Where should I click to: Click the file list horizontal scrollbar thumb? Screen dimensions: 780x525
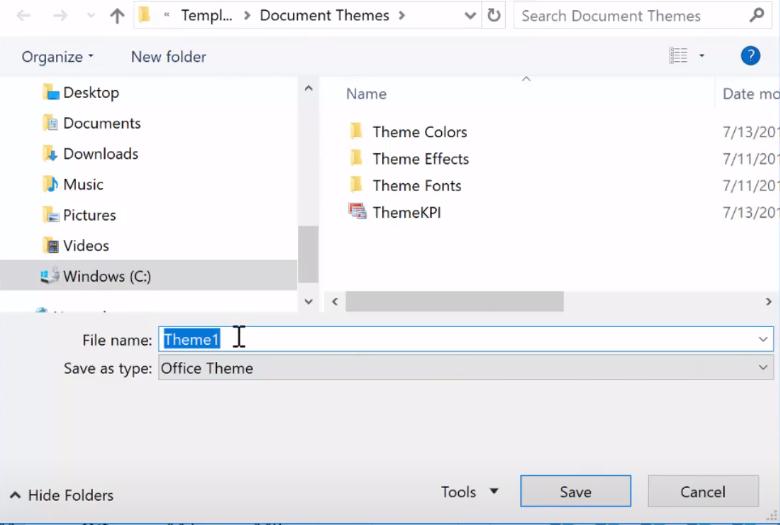coord(455,302)
